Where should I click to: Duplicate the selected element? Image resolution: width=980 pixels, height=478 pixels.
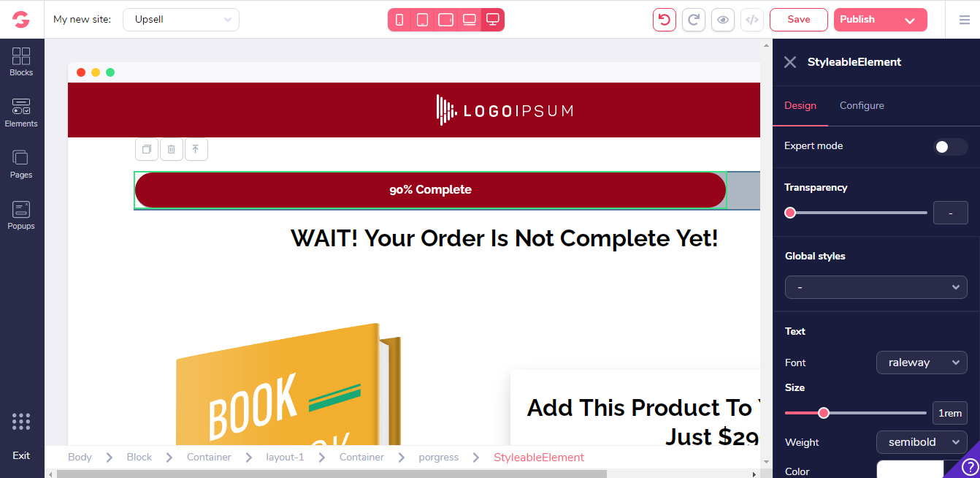point(147,149)
